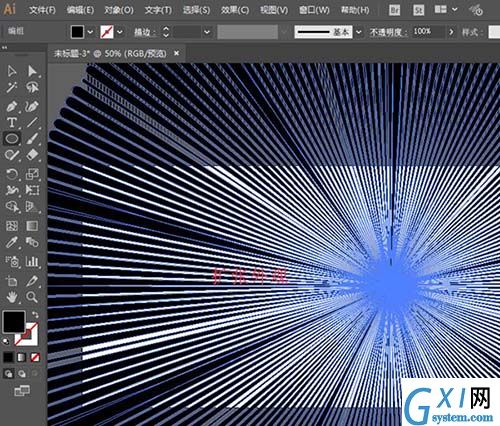
Task: Swap fill and stroke colors
Action: (35, 315)
